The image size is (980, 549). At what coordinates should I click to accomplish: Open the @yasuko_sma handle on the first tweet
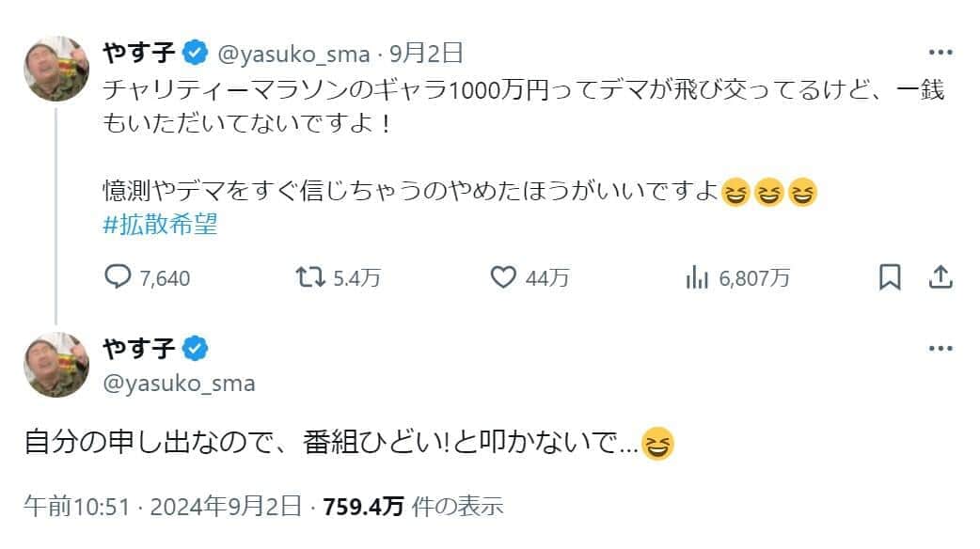[296, 55]
